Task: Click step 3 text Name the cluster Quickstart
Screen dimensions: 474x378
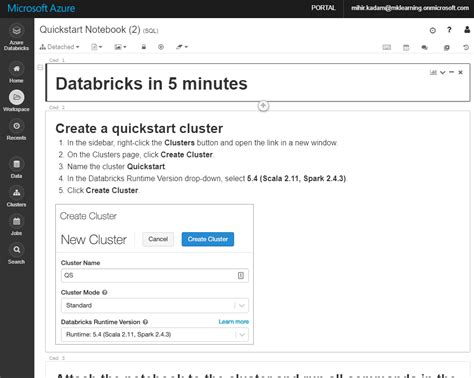Action: [116, 166]
